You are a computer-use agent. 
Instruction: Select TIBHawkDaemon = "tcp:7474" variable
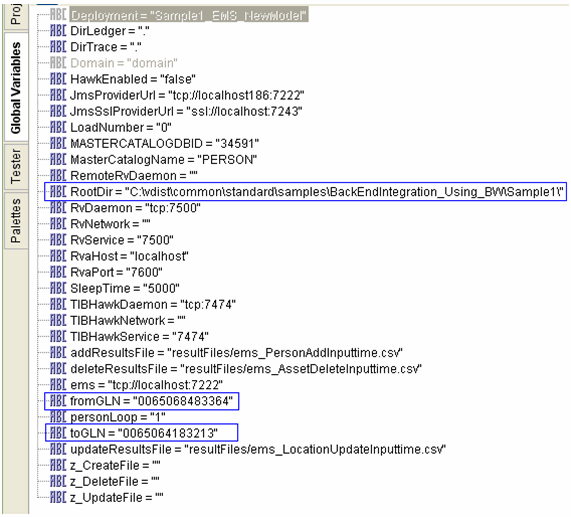pyautogui.click(x=153, y=304)
